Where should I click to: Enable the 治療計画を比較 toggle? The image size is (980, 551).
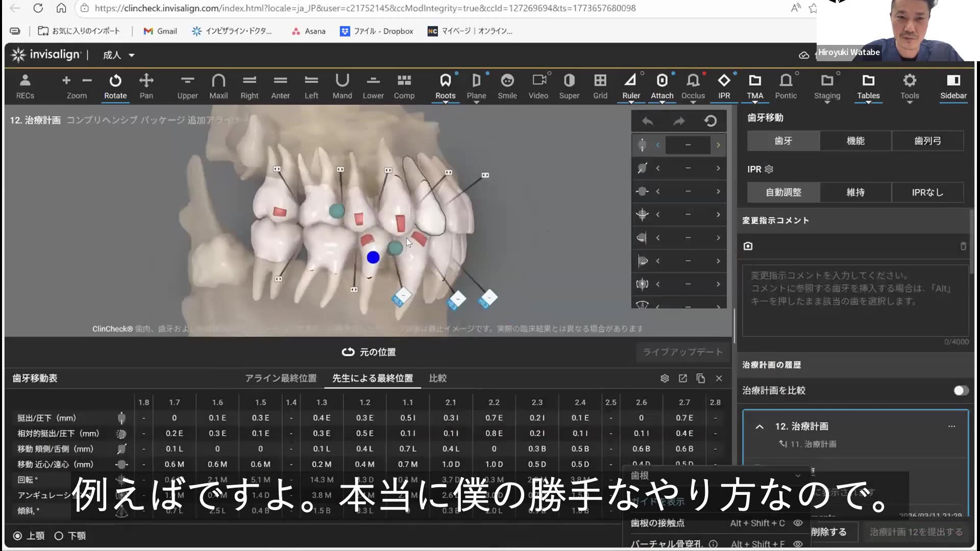[x=960, y=390]
